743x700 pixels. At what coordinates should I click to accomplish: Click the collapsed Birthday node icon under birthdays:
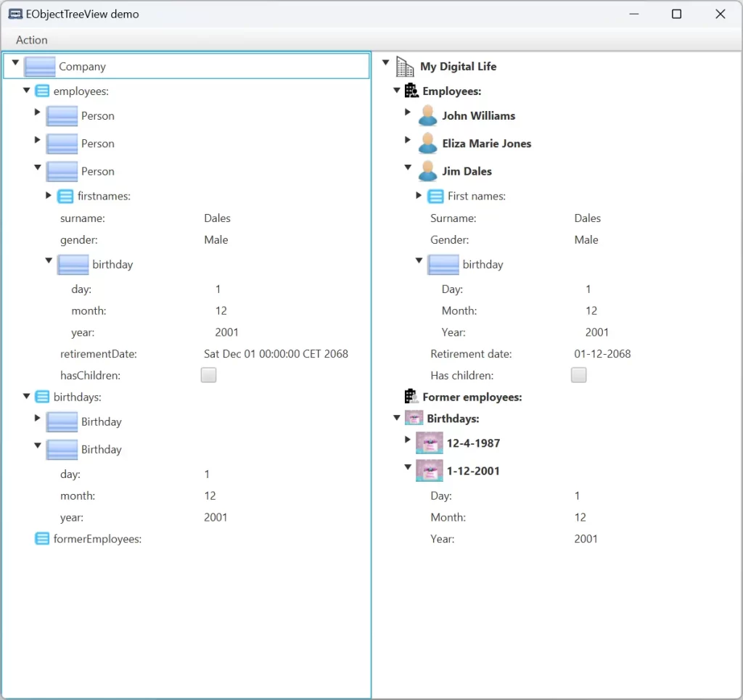(x=62, y=421)
